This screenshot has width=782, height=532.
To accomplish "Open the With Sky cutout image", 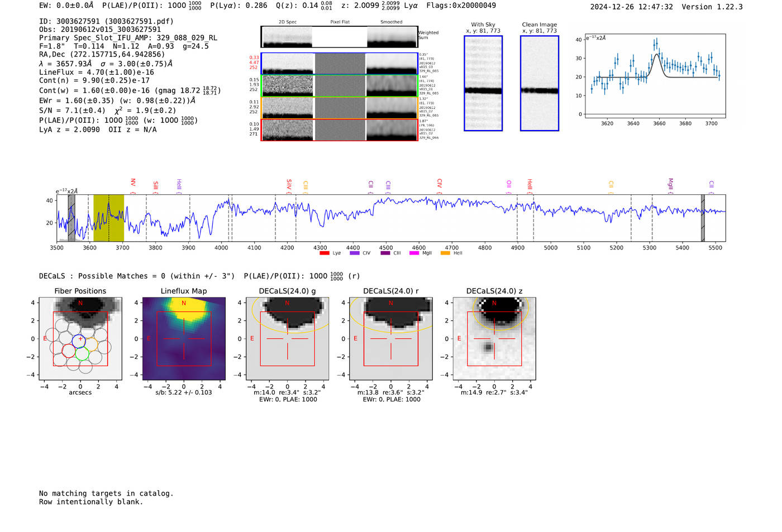I will (483, 83).
